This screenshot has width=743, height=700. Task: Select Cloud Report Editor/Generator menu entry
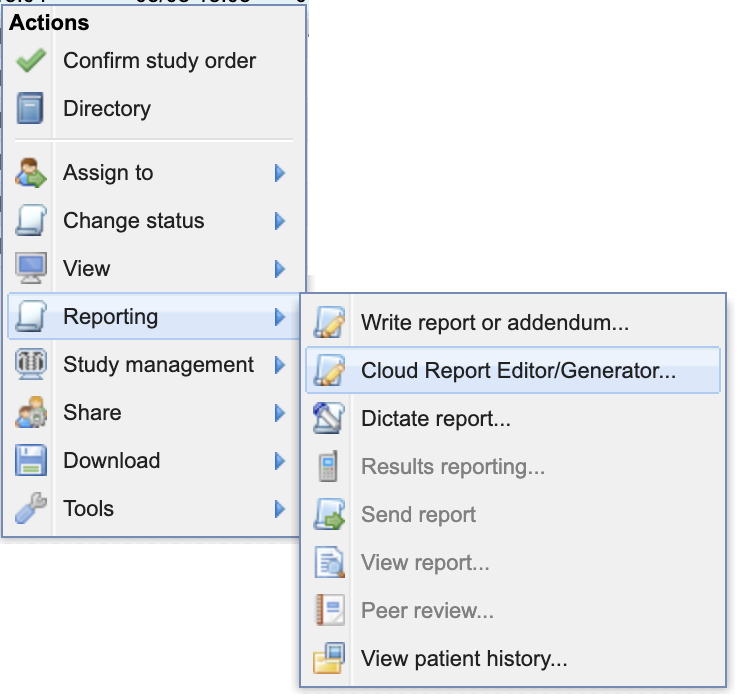[513, 370]
